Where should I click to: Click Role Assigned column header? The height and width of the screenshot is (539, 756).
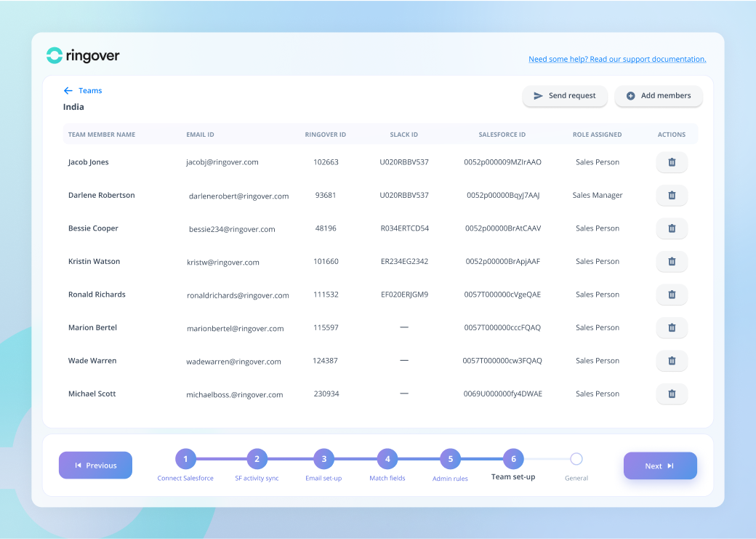tap(598, 135)
